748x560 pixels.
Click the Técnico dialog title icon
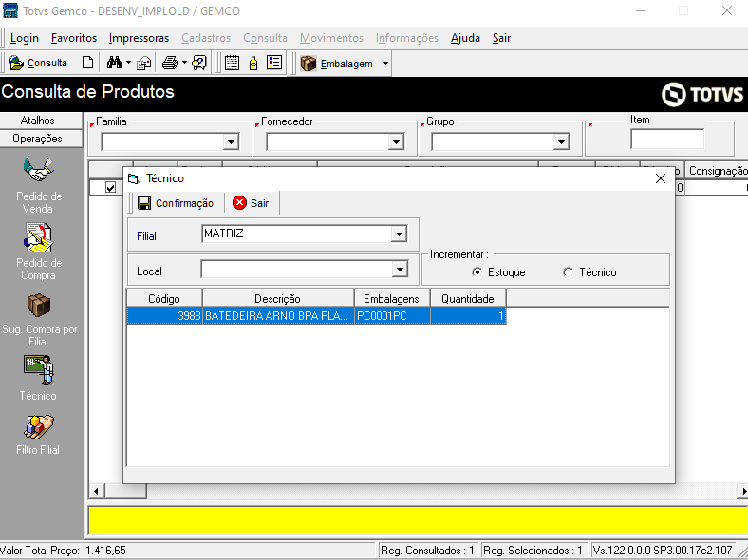(x=133, y=178)
